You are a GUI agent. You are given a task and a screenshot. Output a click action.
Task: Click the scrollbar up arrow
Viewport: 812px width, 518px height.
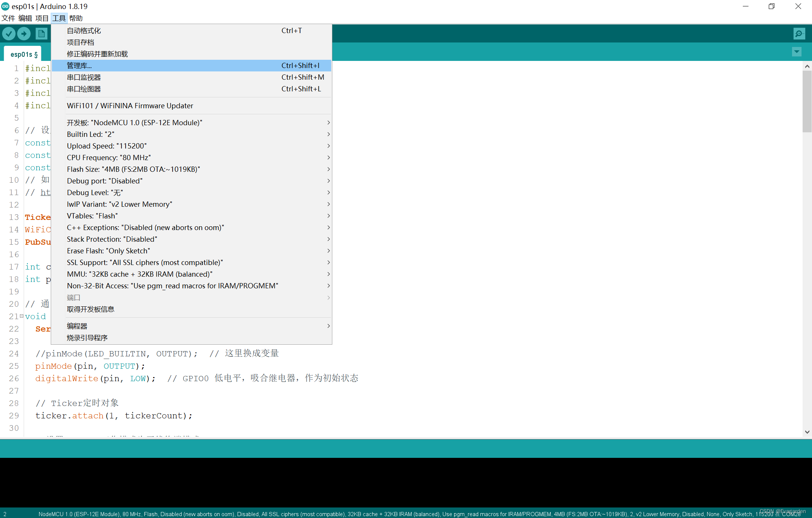[x=807, y=67]
